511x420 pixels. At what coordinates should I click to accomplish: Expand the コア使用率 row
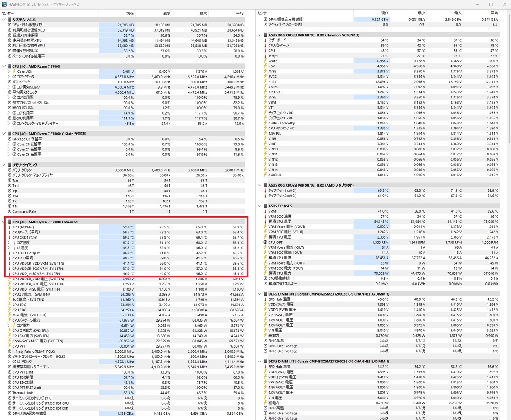pyautogui.click(x=9, y=97)
